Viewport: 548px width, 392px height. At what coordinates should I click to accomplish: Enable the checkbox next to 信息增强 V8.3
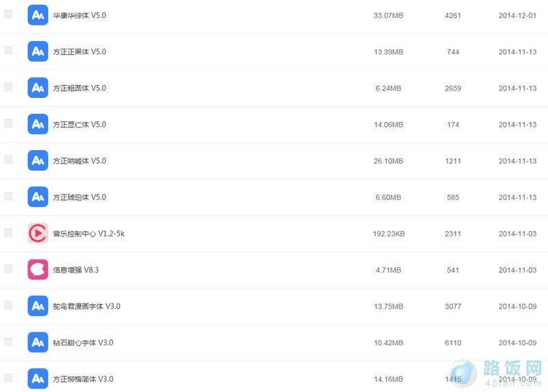[8, 269]
